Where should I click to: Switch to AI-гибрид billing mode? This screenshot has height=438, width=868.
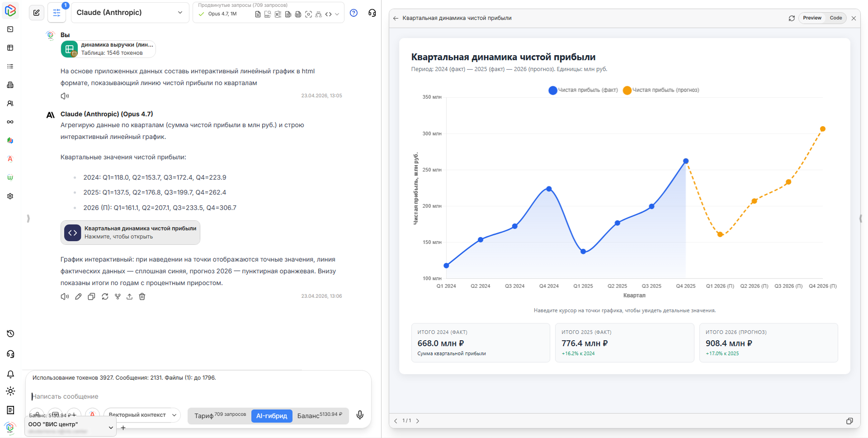pos(271,416)
